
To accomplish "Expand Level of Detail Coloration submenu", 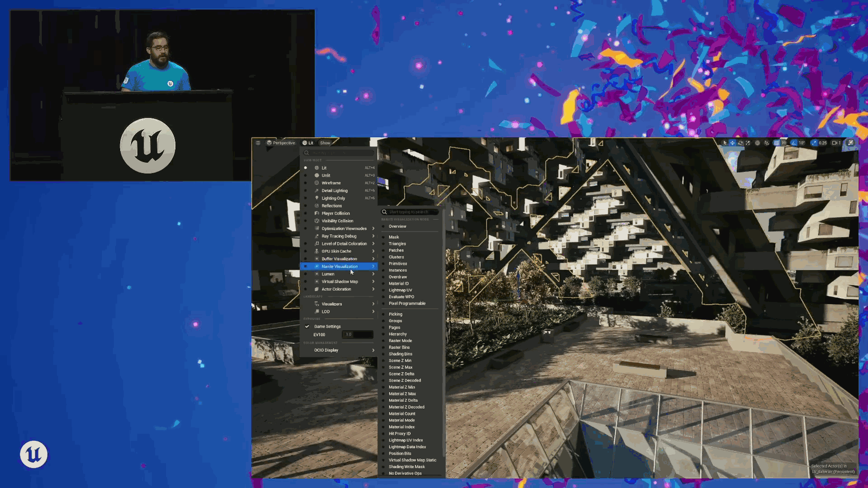I will pyautogui.click(x=339, y=243).
